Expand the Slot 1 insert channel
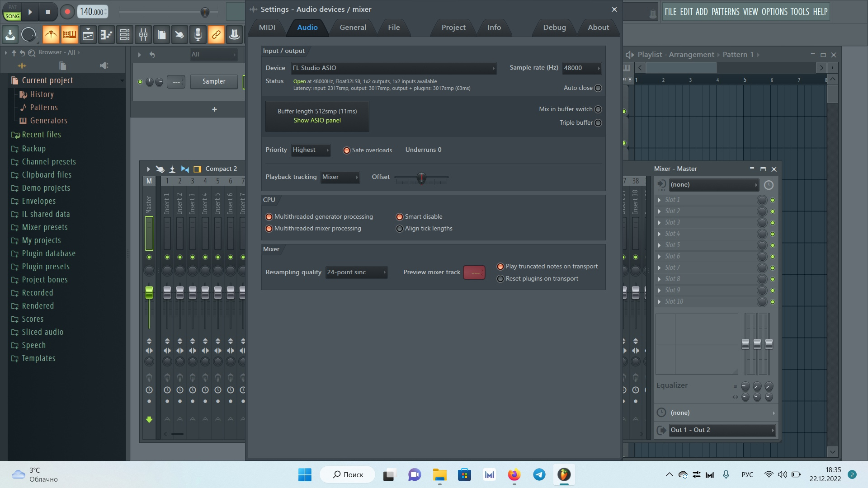Viewport: 868px width, 488px height. point(660,199)
